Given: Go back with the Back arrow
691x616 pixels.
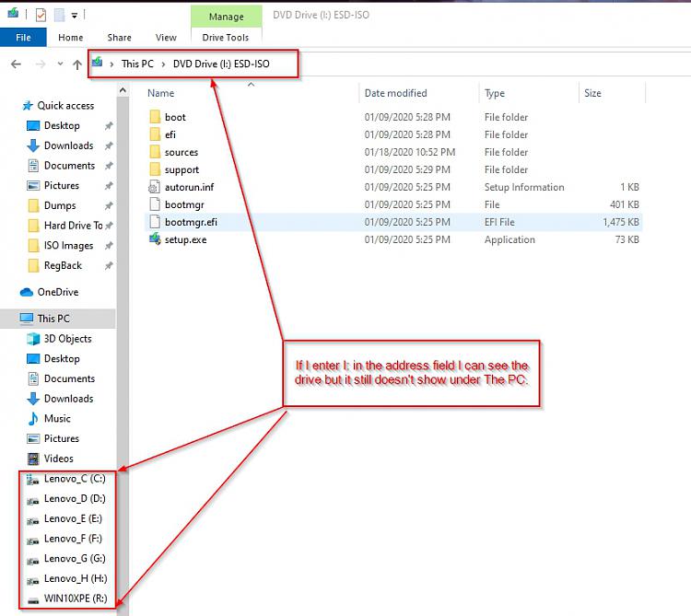Looking at the screenshot, I should point(16,64).
